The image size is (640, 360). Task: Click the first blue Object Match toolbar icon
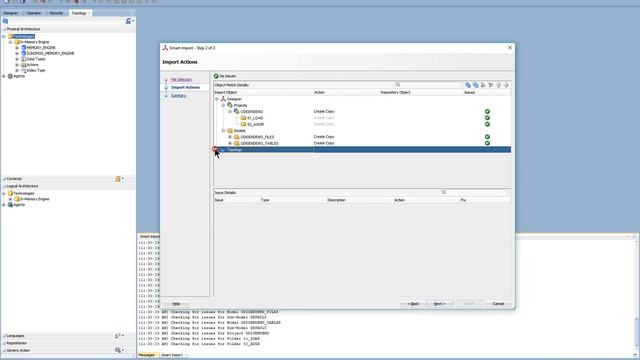tap(468, 85)
